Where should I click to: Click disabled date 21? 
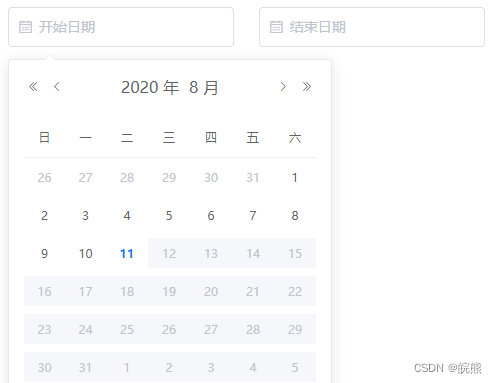pyautogui.click(x=253, y=292)
